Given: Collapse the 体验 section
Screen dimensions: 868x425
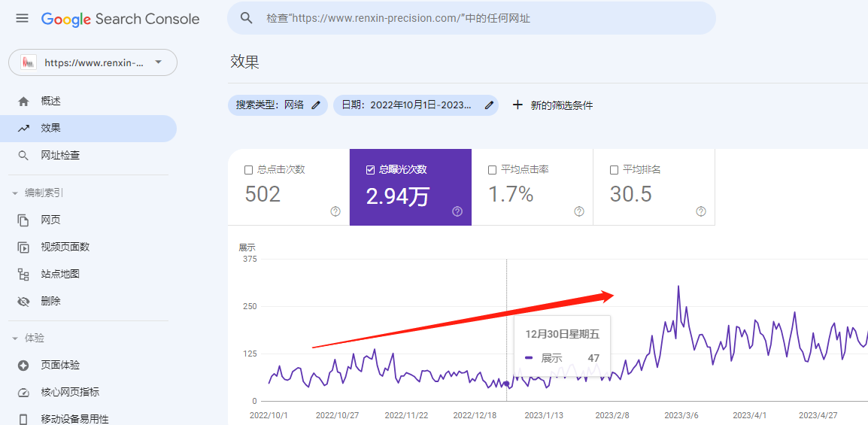Looking at the screenshot, I should click(15, 338).
